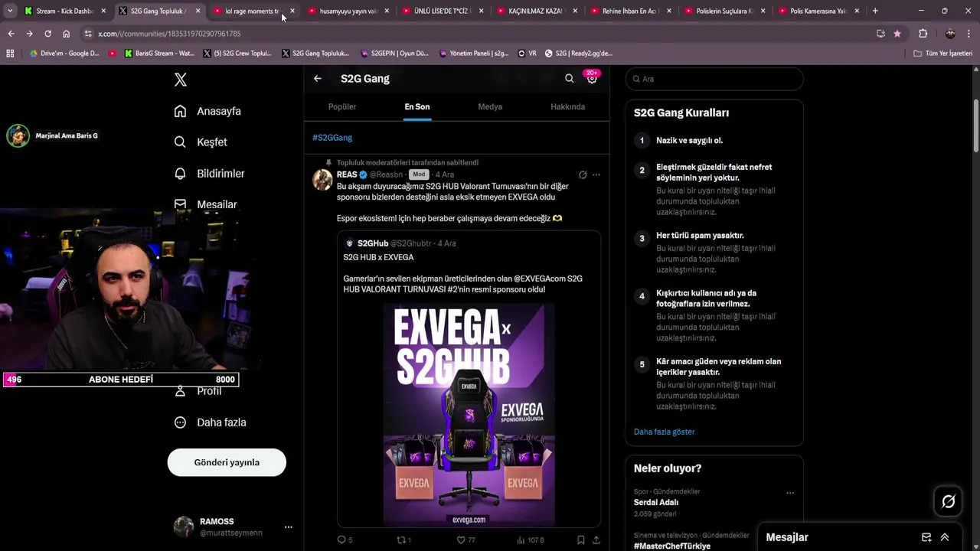
Task: Search within the S2G Gang community
Action: coord(569,78)
